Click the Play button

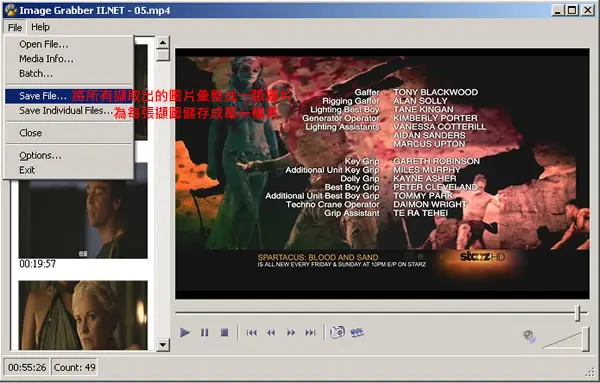pos(185,332)
